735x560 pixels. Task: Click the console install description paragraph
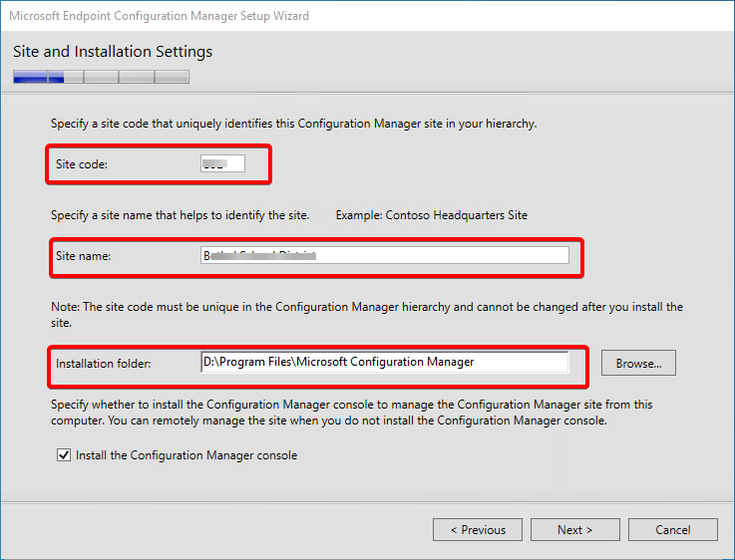point(352,413)
